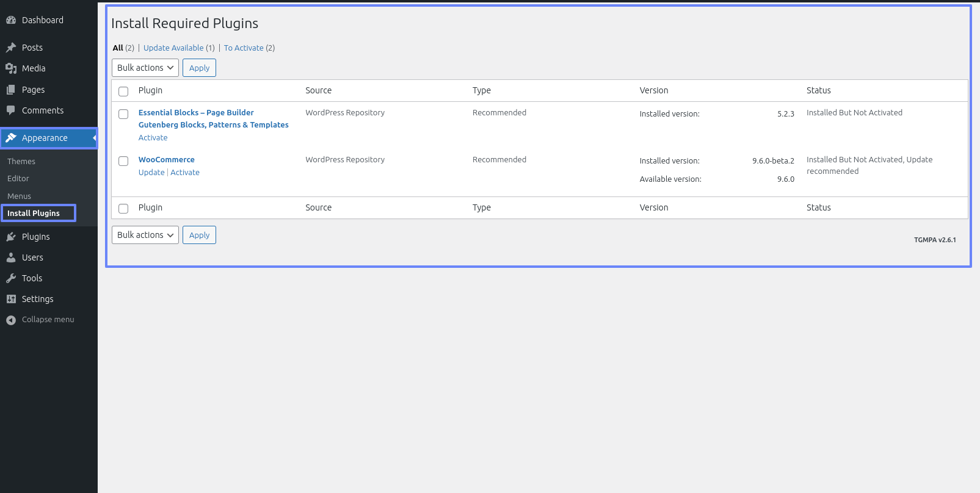Click the Dashboard gauge icon
This screenshot has width=980, height=493.
pyautogui.click(x=11, y=20)
